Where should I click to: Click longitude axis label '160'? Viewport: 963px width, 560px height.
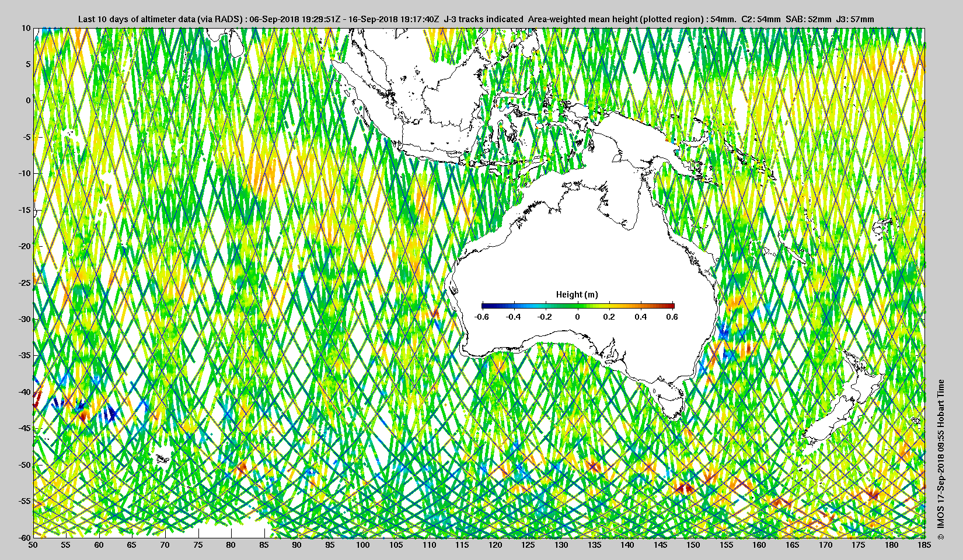[x=759, y=545]
